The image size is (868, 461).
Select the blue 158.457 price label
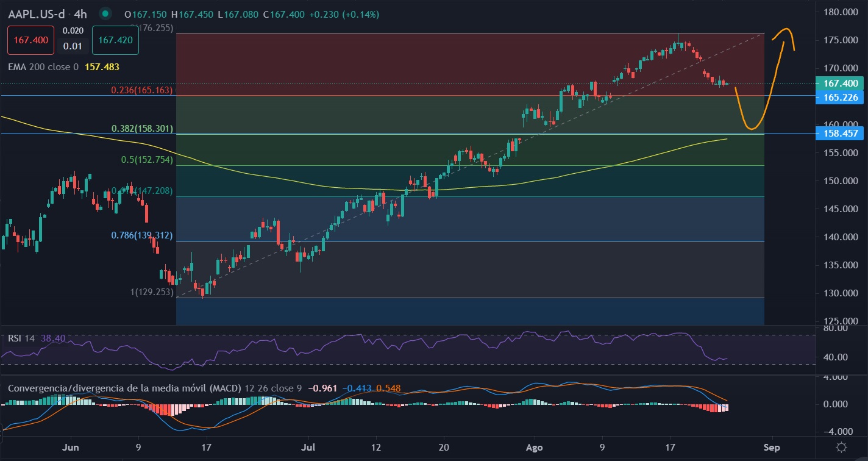tap(841, 133)
